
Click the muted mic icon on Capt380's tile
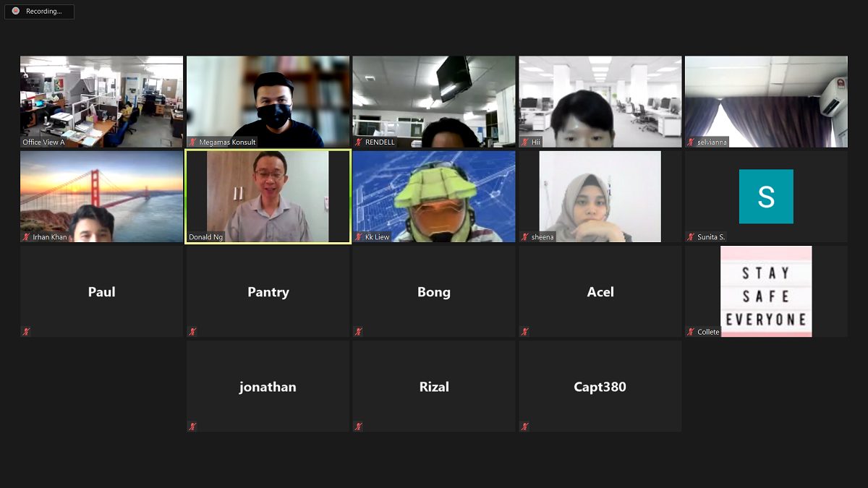[x=525, y=427]
